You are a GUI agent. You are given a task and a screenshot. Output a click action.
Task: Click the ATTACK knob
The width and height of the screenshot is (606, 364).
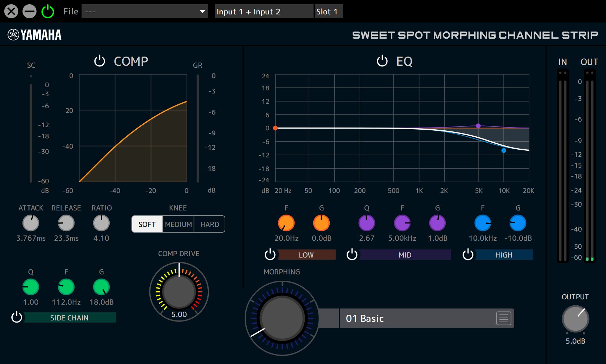click(31, 223)
